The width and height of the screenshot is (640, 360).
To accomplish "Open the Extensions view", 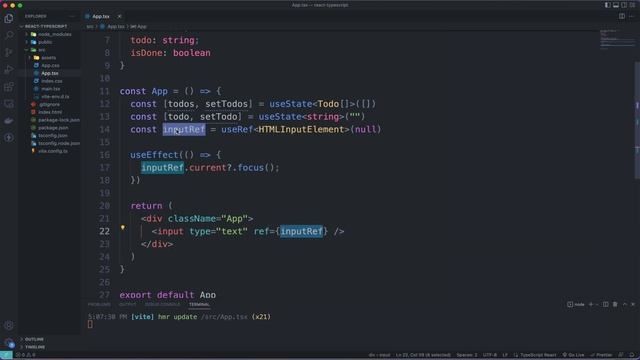I will 9,87.
